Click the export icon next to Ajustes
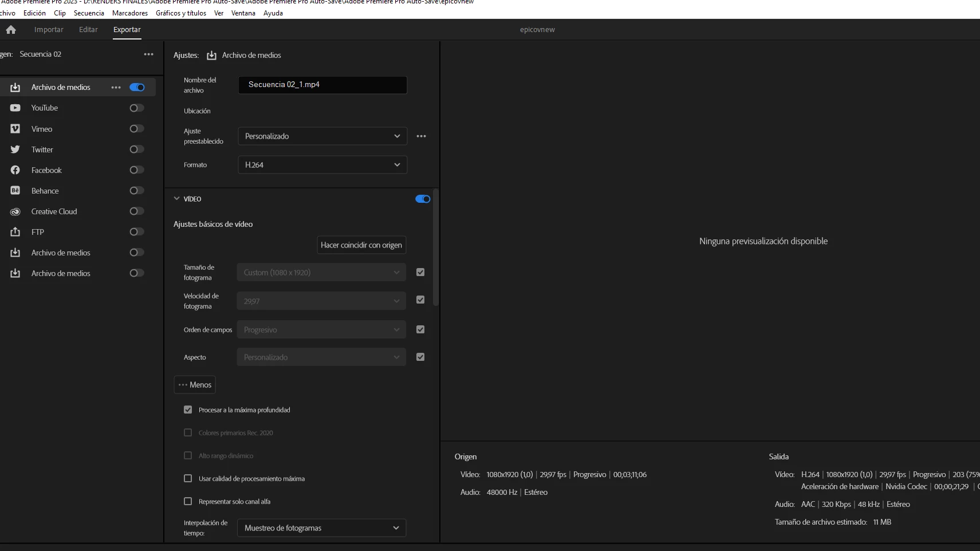 (211, 56)
